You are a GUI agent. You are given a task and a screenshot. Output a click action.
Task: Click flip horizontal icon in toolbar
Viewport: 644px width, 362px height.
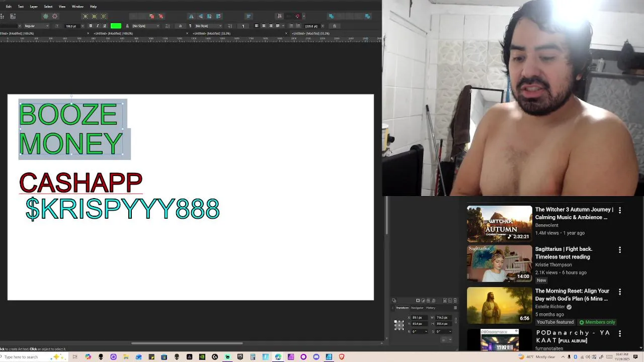[191, 16]
